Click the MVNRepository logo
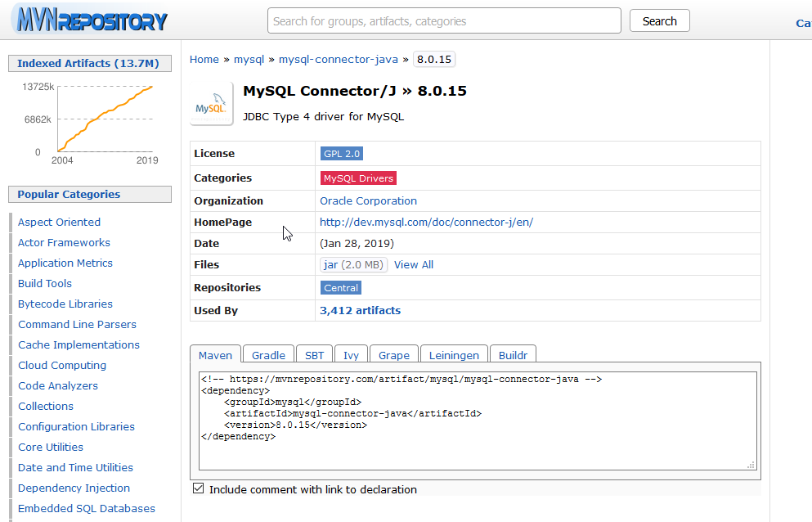The image size is (812, 522). [x=90, y=20]
